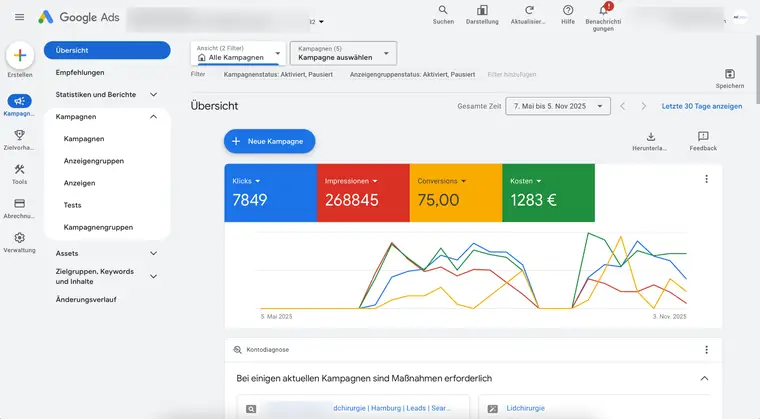
Task: Open the date range 7. Mai bis 5. Nov dropdown
Action: coord(558,106)
